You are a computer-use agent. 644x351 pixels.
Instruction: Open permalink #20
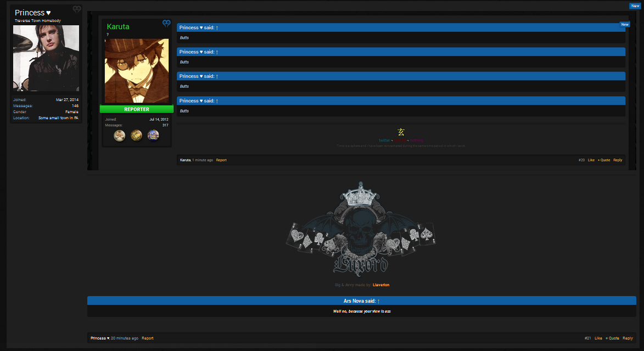click(x=581, y=160)
